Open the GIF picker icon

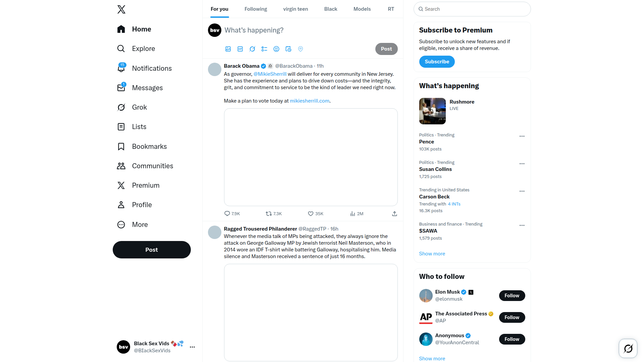(240, 49)
